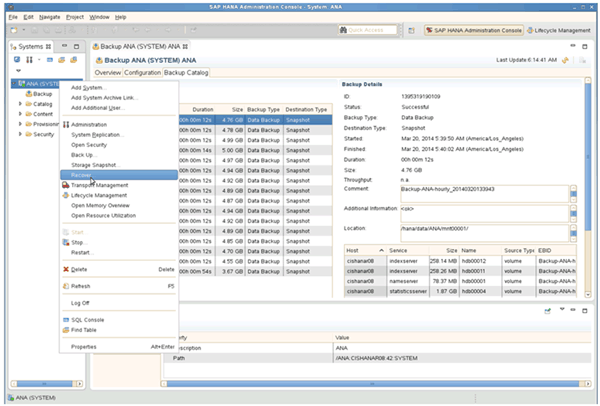The width and height of the screenshot is (600, 406).
Task: Click the Refresh icon in context menu
Action: (x=65, y=285)
